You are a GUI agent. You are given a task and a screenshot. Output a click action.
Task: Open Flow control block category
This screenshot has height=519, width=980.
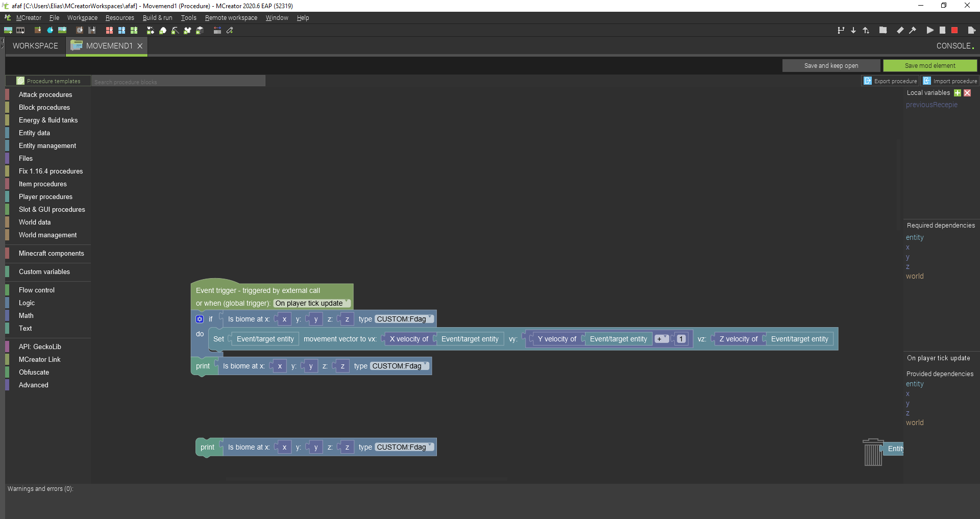coord(37,290)
